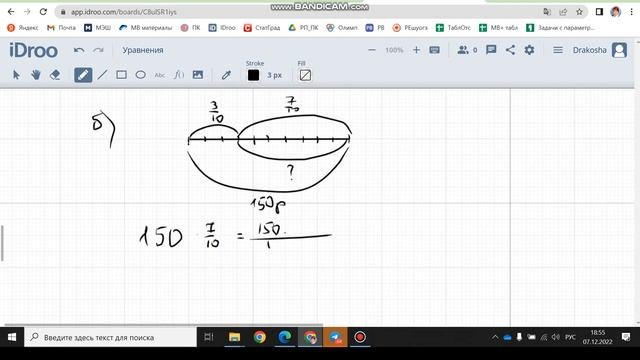
Task: Open the black stroke color swatch
Action: 253,75
